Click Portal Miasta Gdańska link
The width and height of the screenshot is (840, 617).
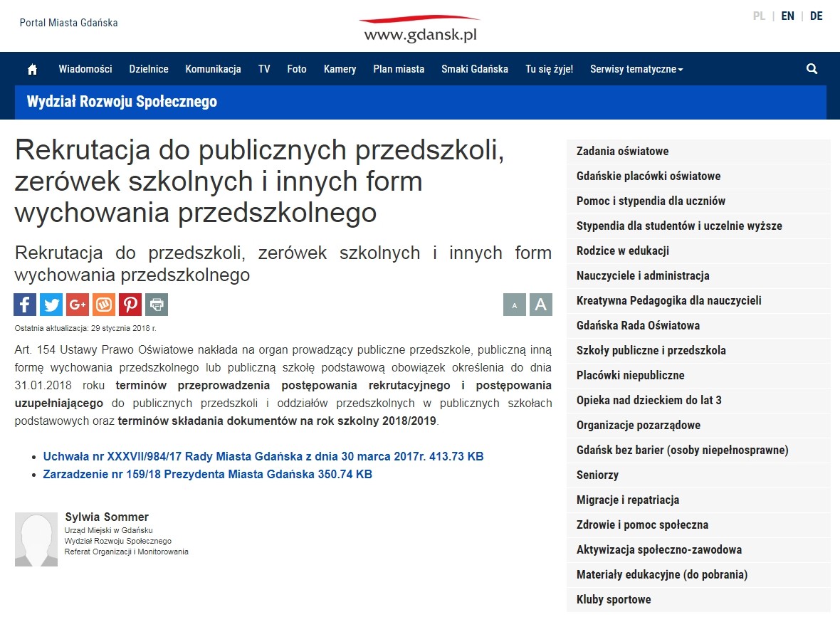pyautogui.click(x=68, y=23)
